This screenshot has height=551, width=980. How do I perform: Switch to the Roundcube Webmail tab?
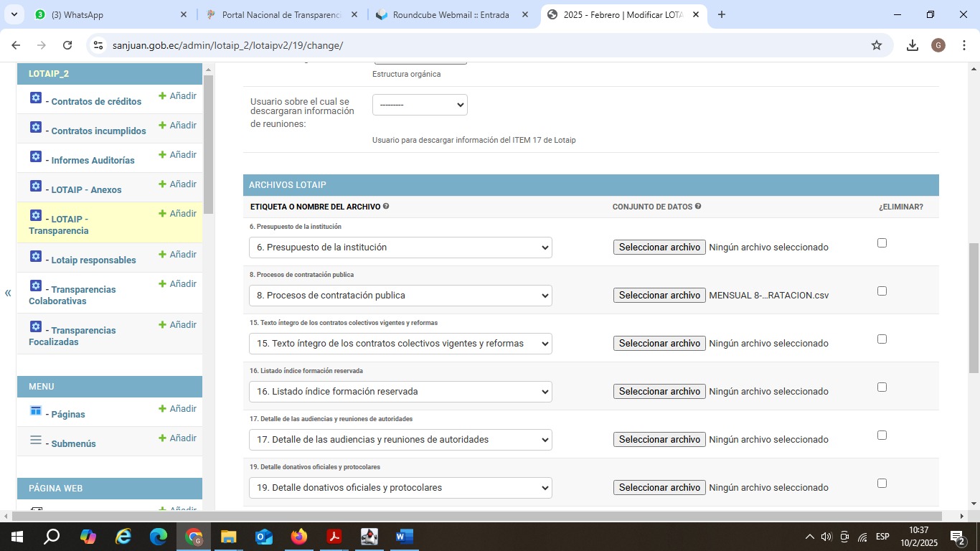pos(451,14)
